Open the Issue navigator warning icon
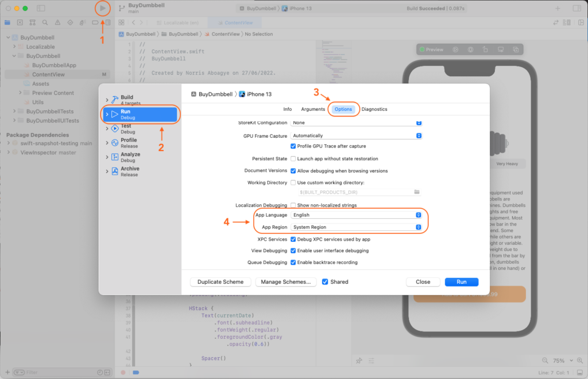This screenshot has width=588, height=379. tap(57, 22)
